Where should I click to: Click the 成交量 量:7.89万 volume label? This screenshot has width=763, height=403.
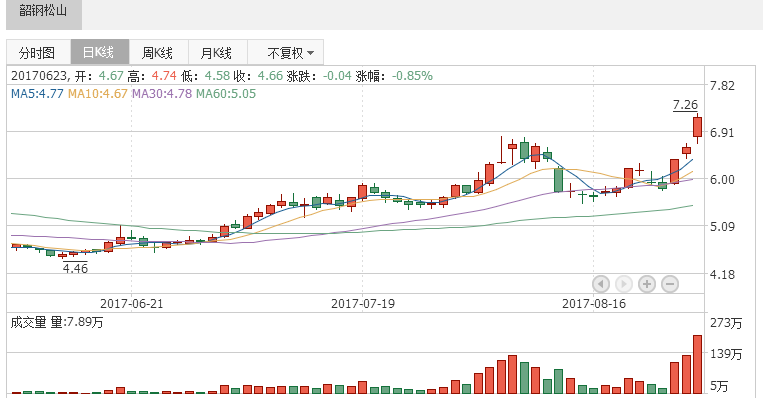[57, 322]
